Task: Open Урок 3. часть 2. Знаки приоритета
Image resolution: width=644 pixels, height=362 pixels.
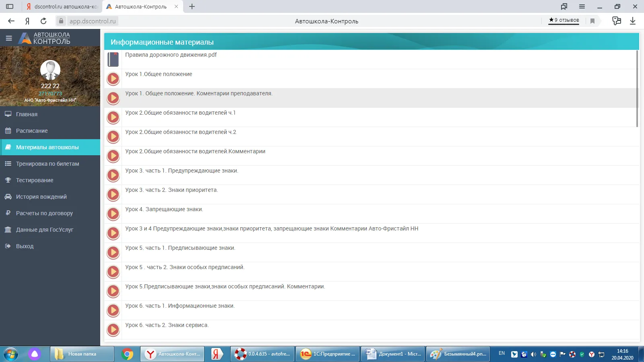Action: tap(171, 190)
